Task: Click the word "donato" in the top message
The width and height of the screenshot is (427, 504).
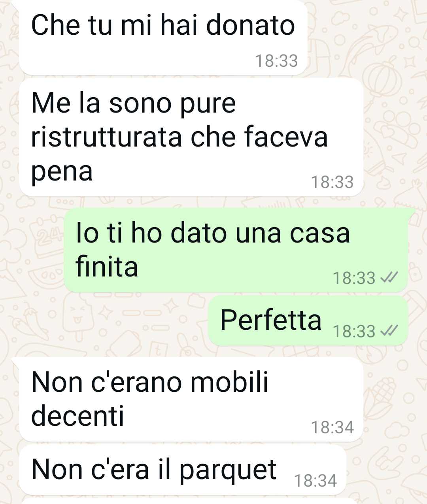Action: 250,25
